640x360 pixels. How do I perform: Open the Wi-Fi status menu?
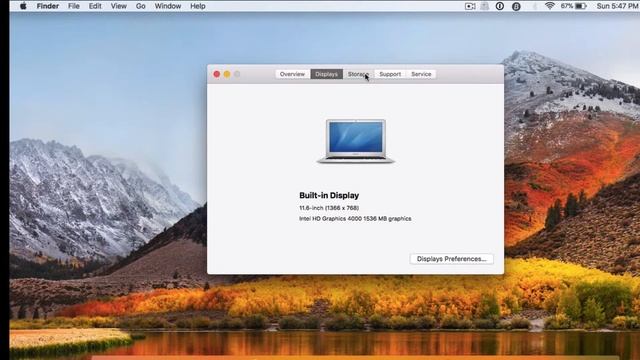[549, 6]
